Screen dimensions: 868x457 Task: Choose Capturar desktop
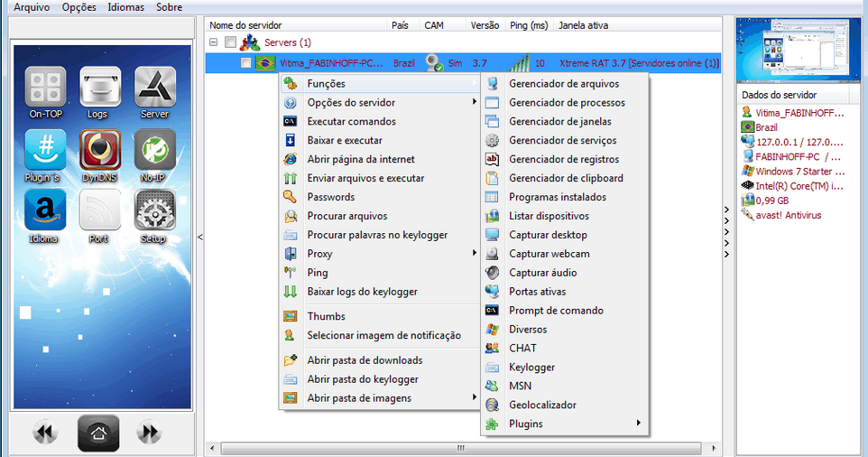pyautogui.click(x=564, y=234)
